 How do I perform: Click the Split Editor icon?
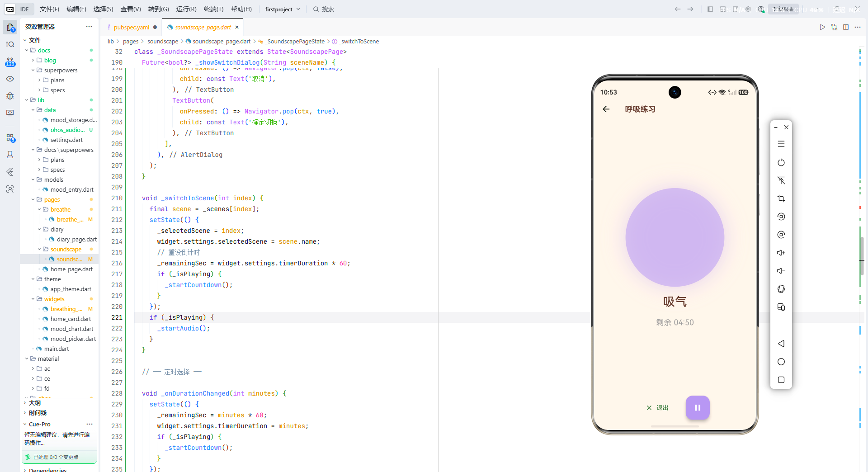[x=846, y=27]
